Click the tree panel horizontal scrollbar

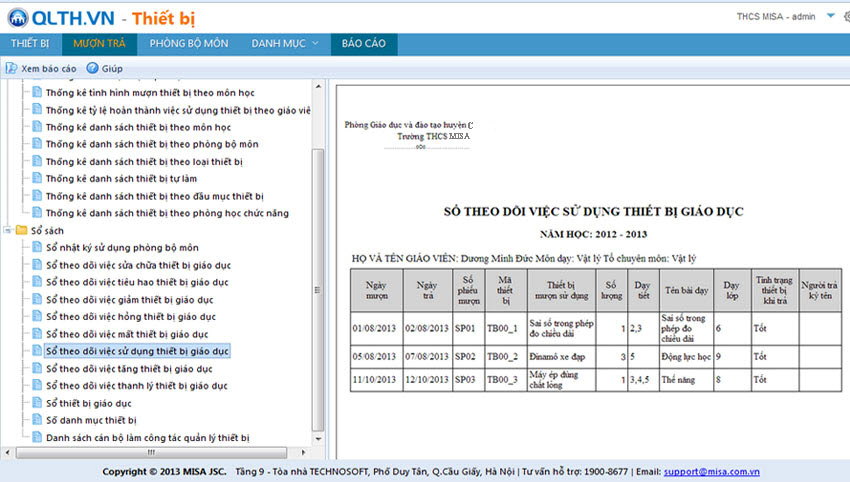point(150,451)
